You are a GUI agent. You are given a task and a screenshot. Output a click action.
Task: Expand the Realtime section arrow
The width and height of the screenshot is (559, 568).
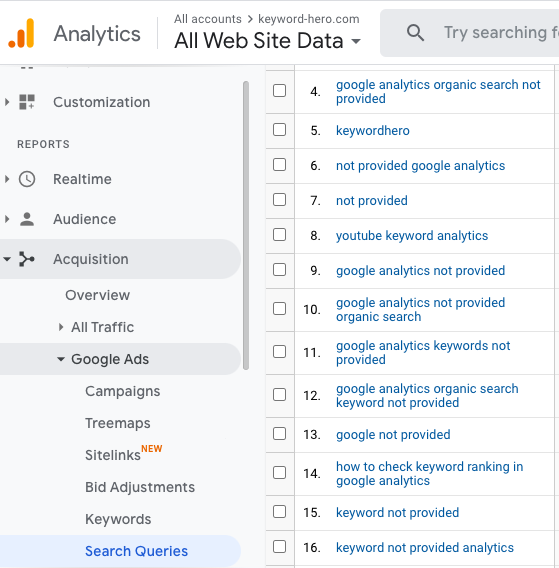(x=7, y=179)
